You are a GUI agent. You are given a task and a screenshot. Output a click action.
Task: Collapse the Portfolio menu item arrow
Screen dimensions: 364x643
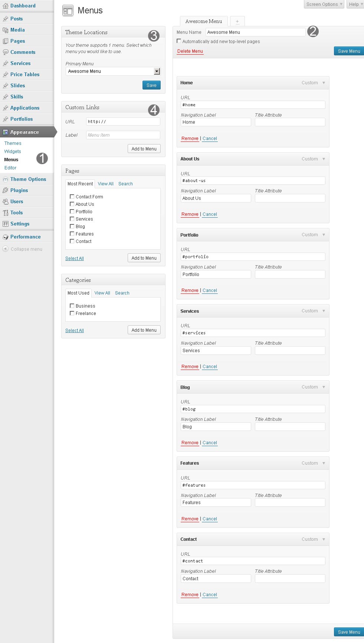click(324, 235)
